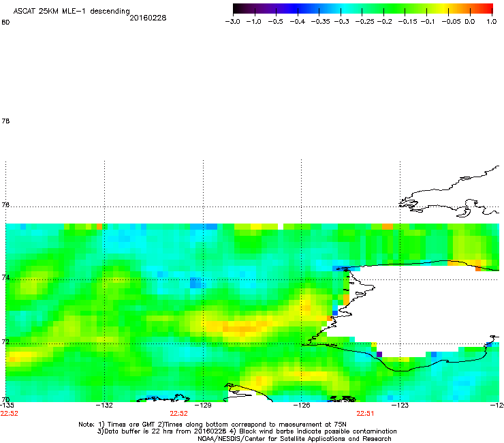The width and height of the screenshot is (504, 443).
Task: Click the -3.0 color scale label
Action: click(x=232, y=22)
